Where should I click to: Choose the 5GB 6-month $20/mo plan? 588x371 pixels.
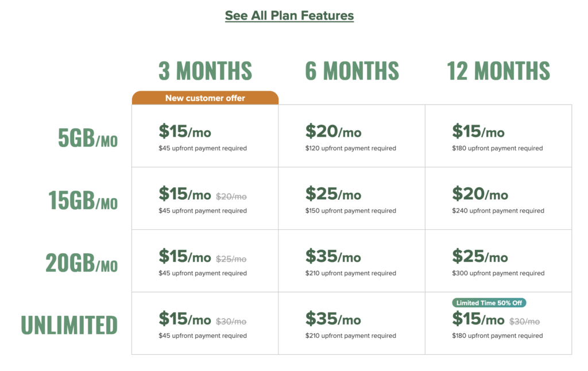(x=352, y=136)
